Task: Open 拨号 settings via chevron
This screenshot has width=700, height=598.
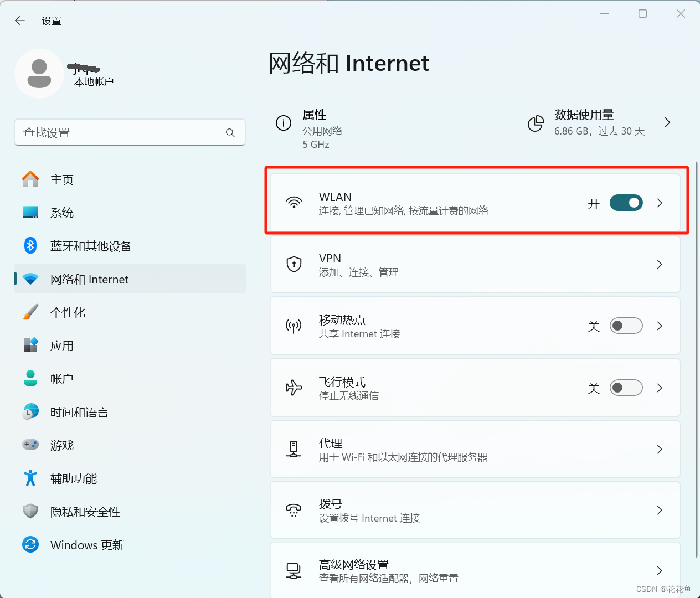Action: 660,511
